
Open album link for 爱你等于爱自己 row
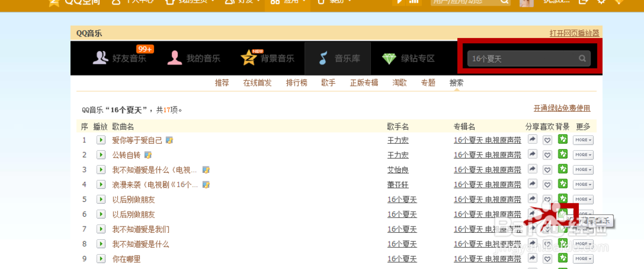pyautogui.click(x=488, y=140)
